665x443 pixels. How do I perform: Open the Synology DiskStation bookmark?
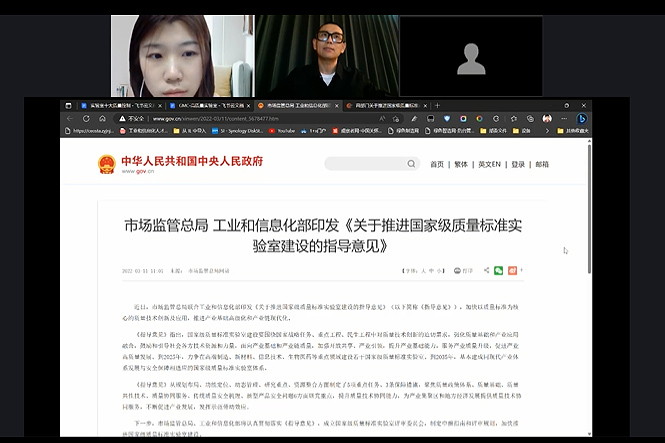(238, 131)
